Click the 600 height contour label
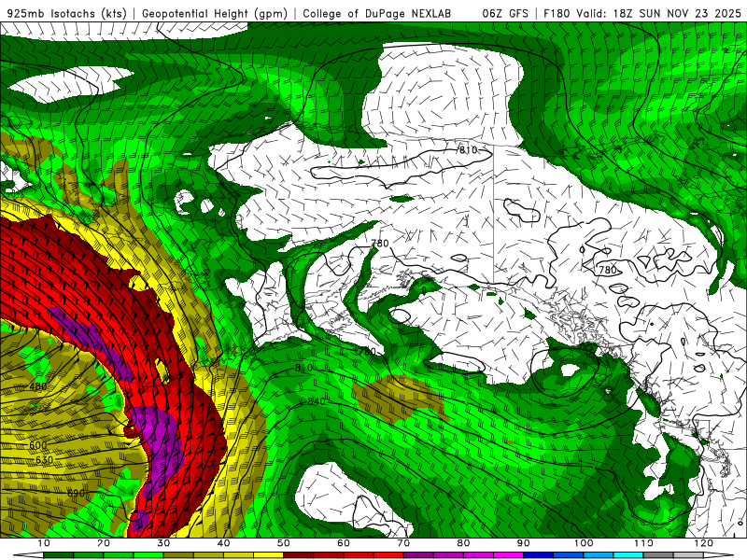 click(x=38, y=445)
